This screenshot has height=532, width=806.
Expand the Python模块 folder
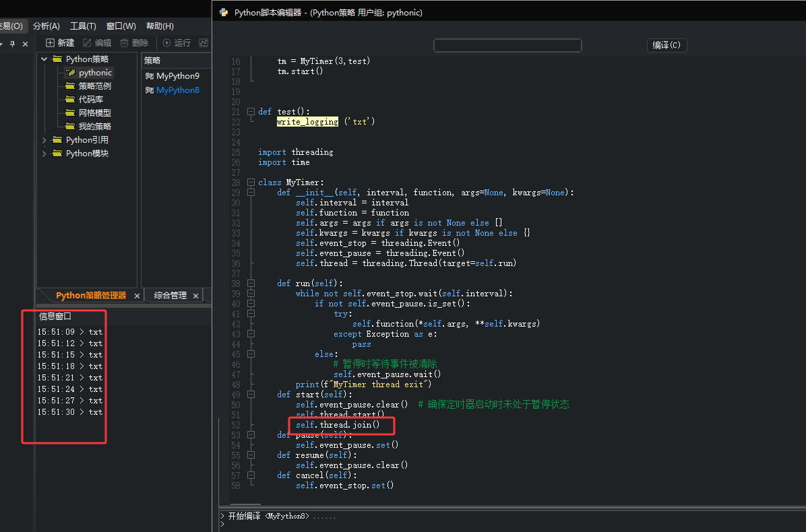click(x=44, y=153)
